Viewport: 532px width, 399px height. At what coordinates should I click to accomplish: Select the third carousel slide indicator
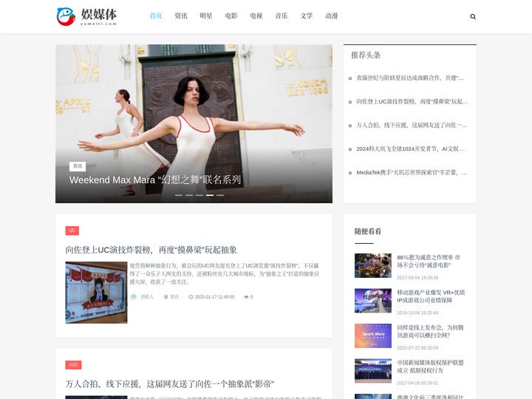pos(199,195)
